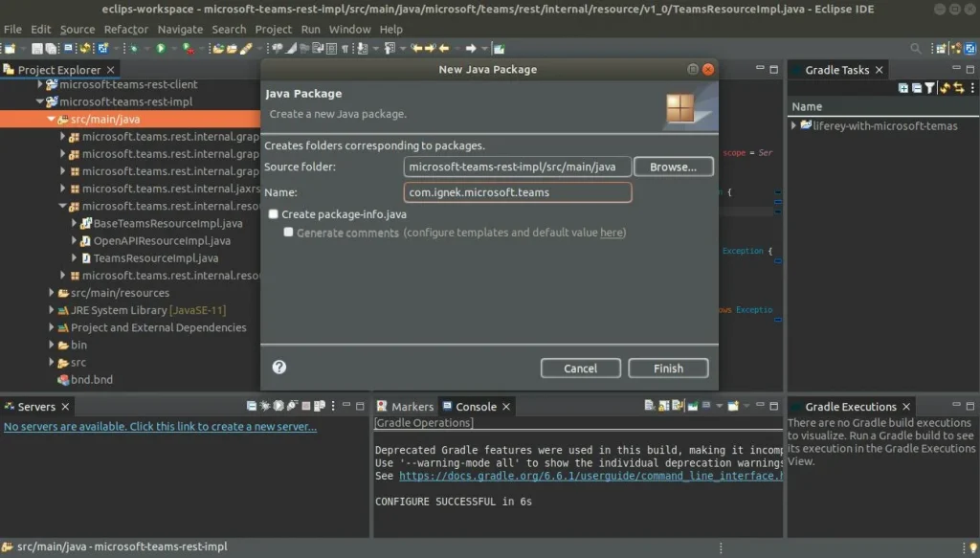Minimize the Gradle Executions view panel
The width and height of the screenshot is (980, 558).
(956, 405)
